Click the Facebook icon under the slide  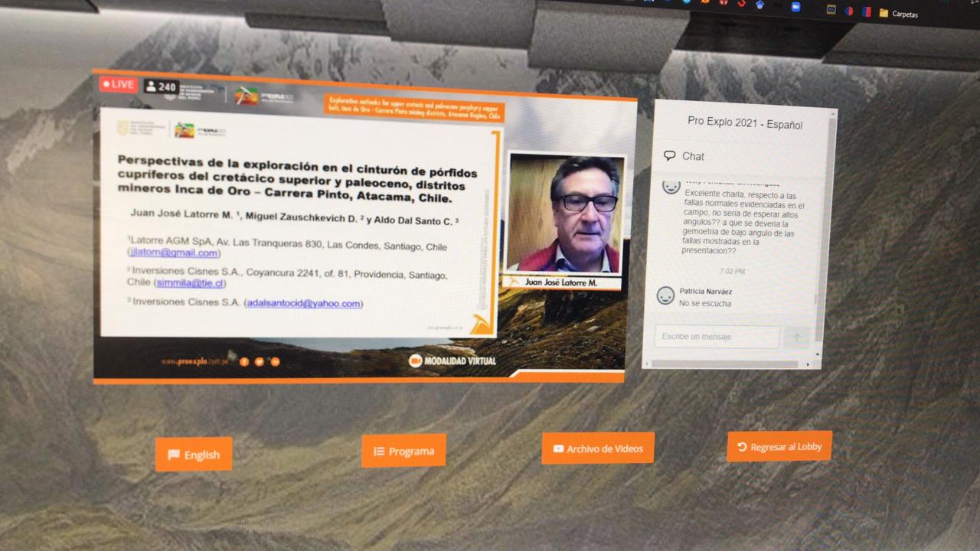coord(244,361)
